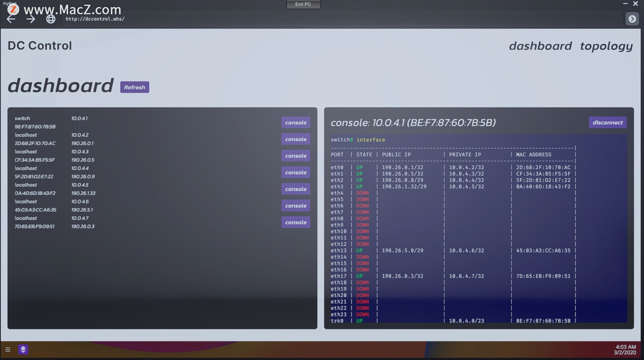The image size is (644, 360).
Task: Select device list IP 190.26.1.33
Action: pyautogui.click(x=83, y=193)
